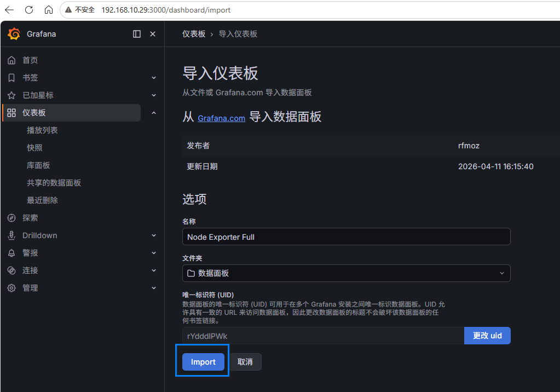Expand the 管理 section chevron
This screenshot has height=392, width=560.
(154, 288)
